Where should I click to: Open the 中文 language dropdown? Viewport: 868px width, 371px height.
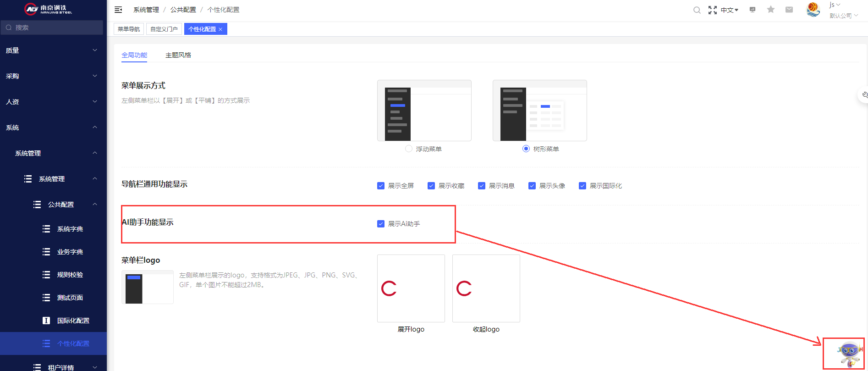point(730,10)
